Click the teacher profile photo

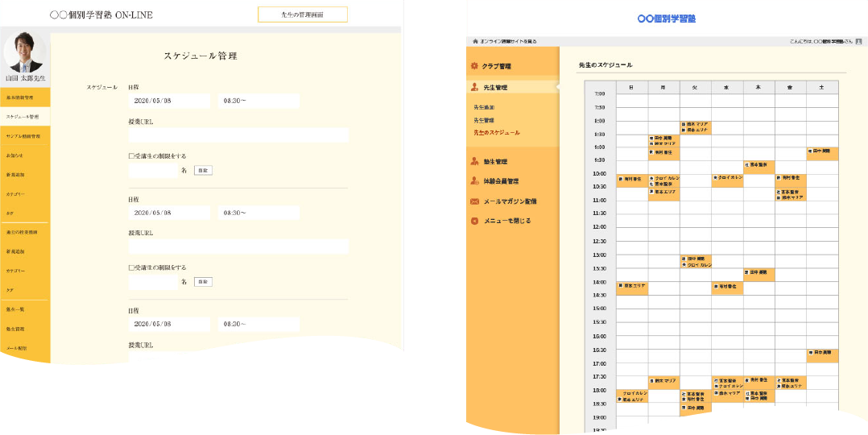24,52
